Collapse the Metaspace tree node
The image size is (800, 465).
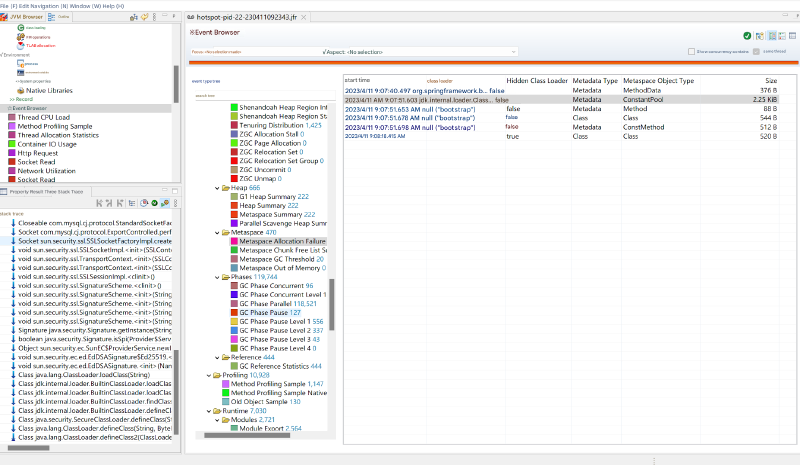pyautogui.click(x=216, y=232)
